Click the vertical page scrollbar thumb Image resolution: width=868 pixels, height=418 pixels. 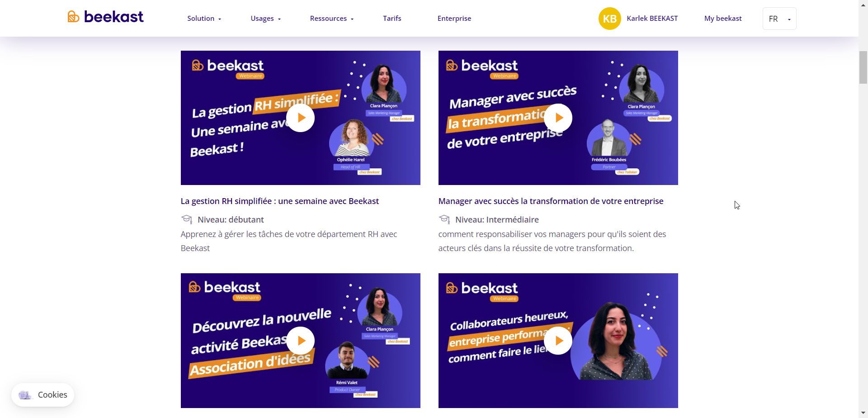tap(863, 68)
